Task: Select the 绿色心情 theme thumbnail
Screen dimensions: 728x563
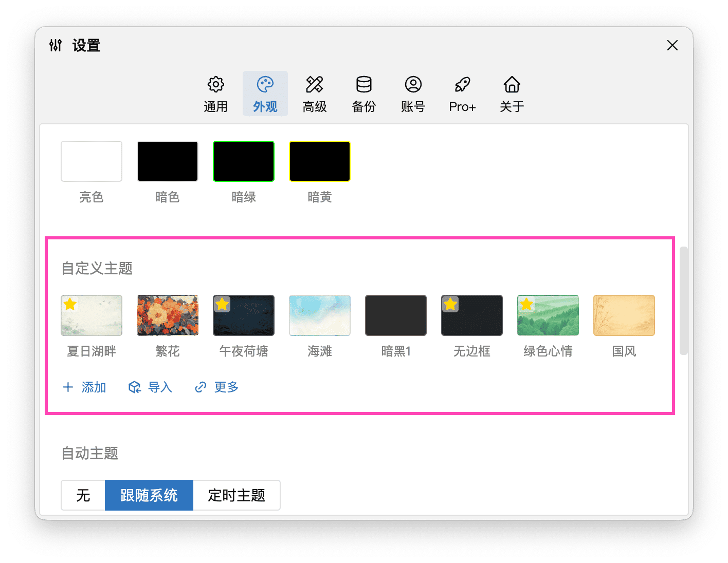Action: tap(548, 315)
